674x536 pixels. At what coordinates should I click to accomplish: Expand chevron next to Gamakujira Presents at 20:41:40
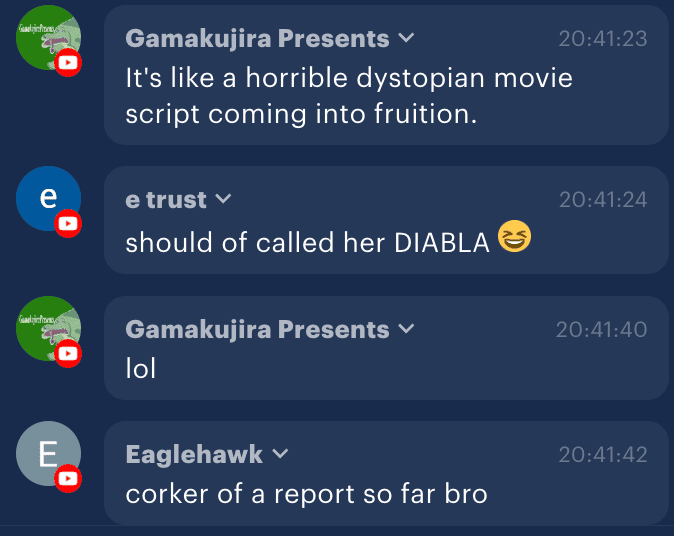[x=406, y=329]
